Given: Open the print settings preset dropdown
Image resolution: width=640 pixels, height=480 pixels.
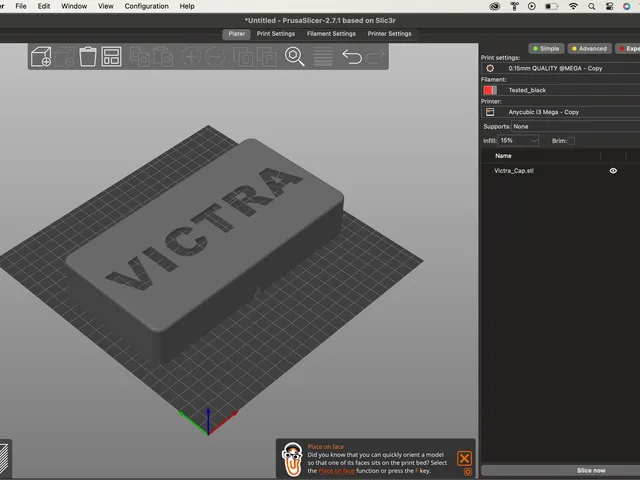Looking at the screenshot, I should point(561,68).
